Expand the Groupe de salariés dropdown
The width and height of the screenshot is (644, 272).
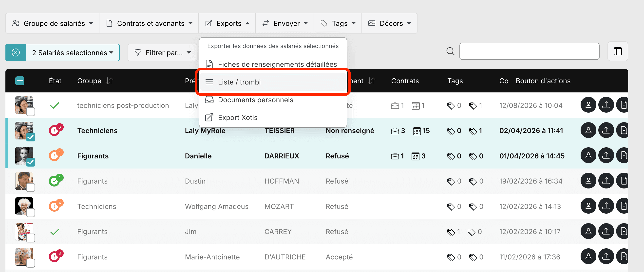click(x=53, y=23)
